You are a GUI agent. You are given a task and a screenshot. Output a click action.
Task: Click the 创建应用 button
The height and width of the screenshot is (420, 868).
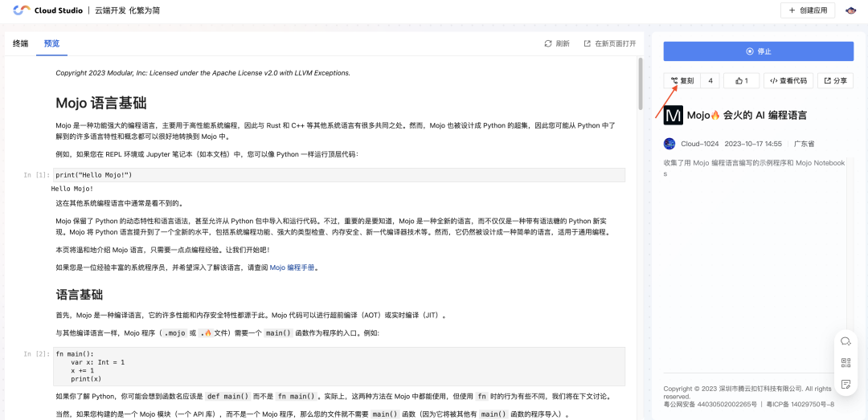tap(808, 10)
